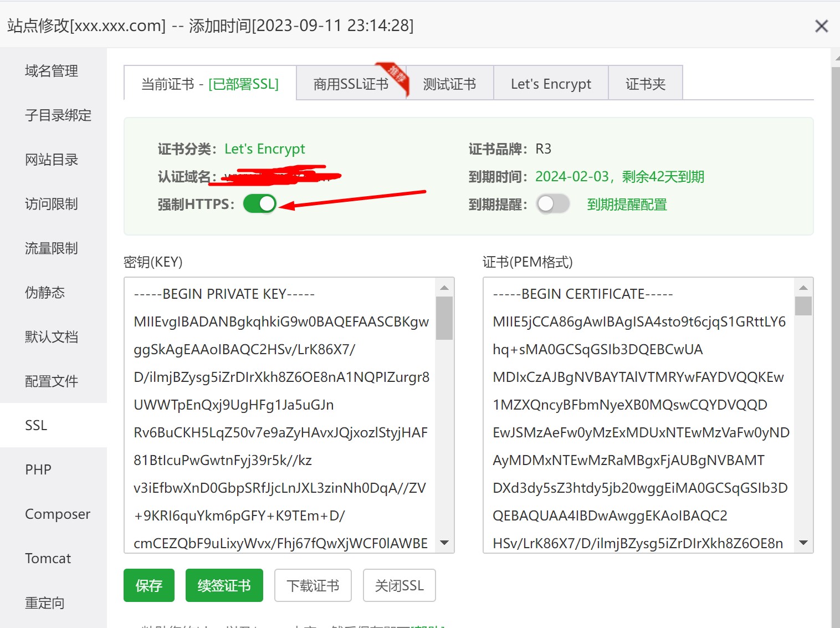Viewport: 840px width, 628px height.
Task: Click inside the 证书(PEM格式) text area
Action: click(x=638, y=415)
